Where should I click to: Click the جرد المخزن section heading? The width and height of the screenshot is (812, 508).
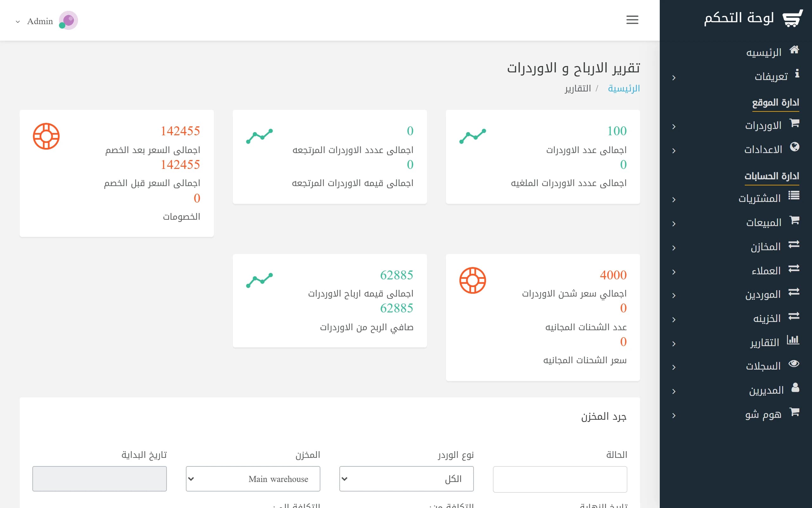(x=604, y=417)
